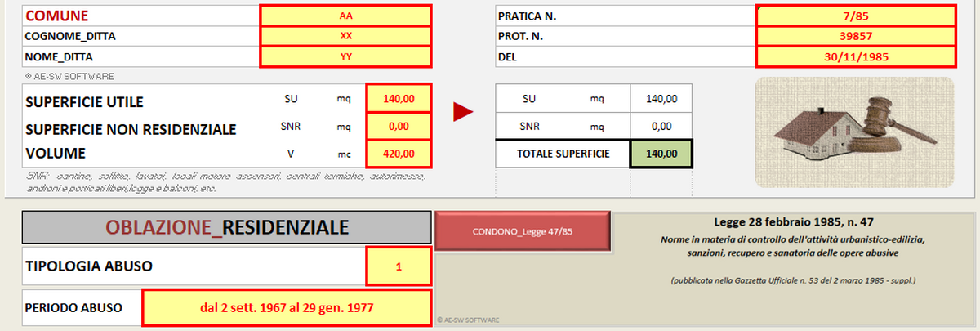Click the OBLAZIONE_RESIDENZIALE header
This screenshot has height=331, width=980.
[x=225, y=227]
